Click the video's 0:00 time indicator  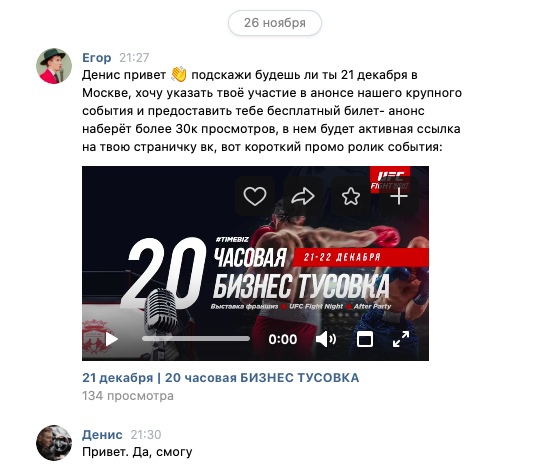[283, 339]
